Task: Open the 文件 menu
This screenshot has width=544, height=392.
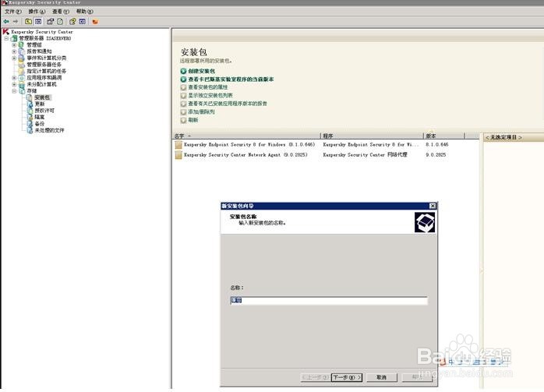Action: [x=12, y=12]
